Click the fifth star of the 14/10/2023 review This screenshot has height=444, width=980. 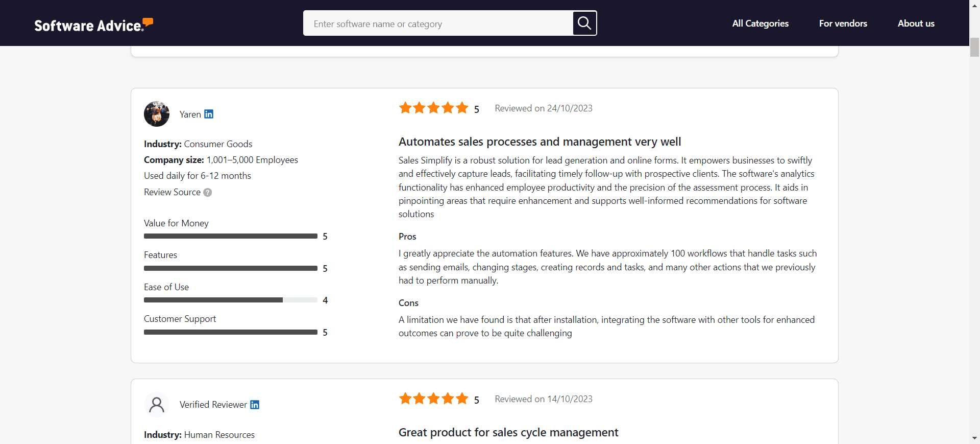[x=462, y=399]
